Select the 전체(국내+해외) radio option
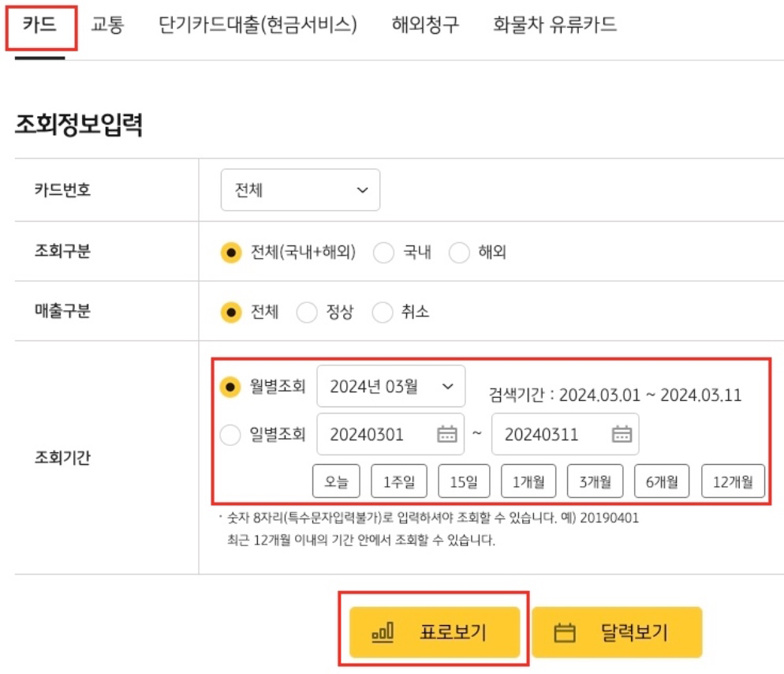The height and width of the screenshot is (674, 784). click(x=231, y=253)
